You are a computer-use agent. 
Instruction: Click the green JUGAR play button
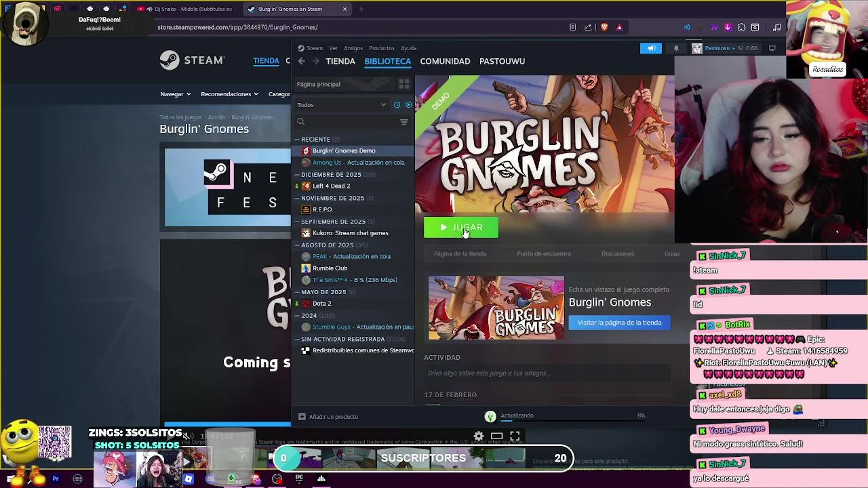point(461,228)
